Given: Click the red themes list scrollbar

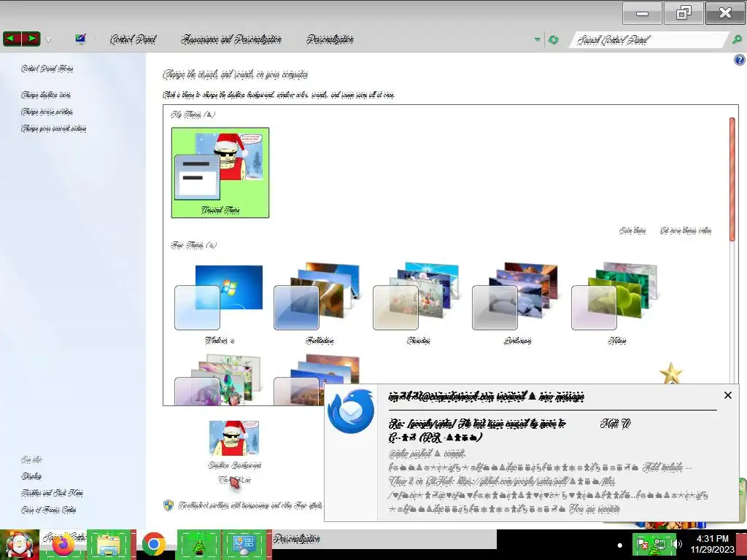Looking at the screenshot, I should tap(732, 179).
